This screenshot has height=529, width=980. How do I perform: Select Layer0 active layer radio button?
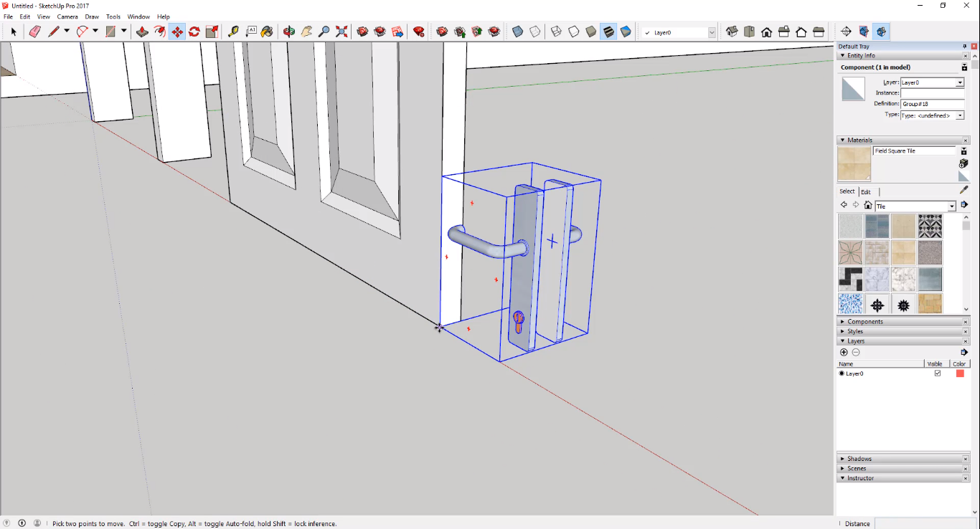point(842,373)
